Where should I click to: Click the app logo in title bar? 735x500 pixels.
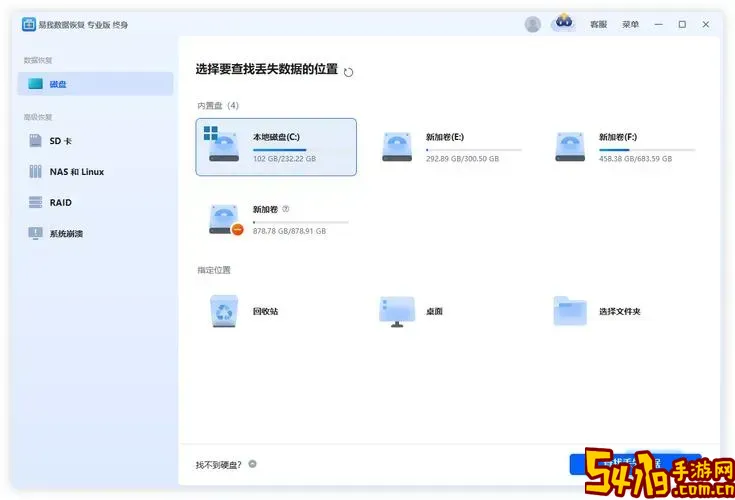(29, 24)
